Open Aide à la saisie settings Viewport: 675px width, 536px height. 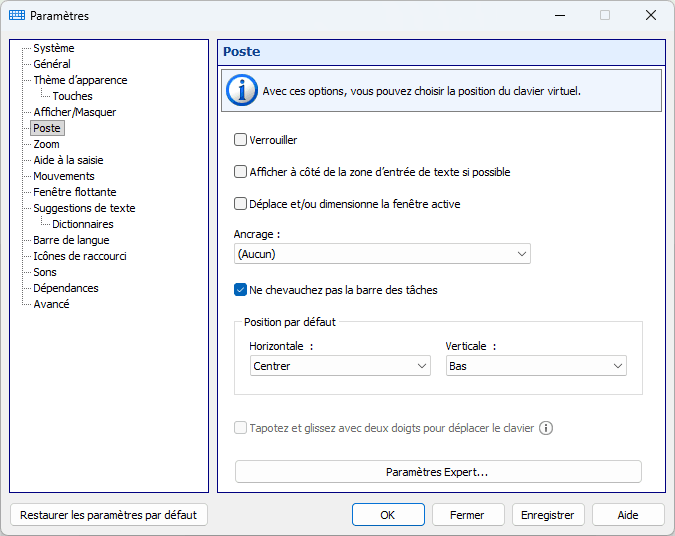[x=68, y=160]
